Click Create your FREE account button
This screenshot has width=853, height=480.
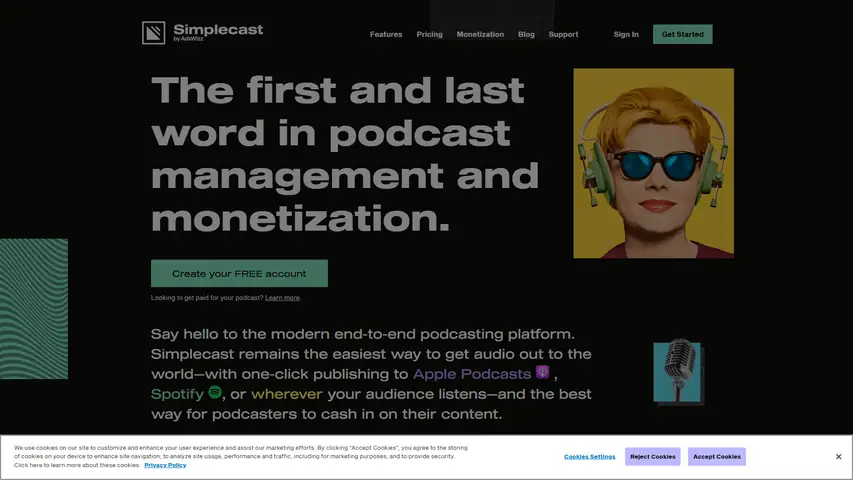point(239,273)
